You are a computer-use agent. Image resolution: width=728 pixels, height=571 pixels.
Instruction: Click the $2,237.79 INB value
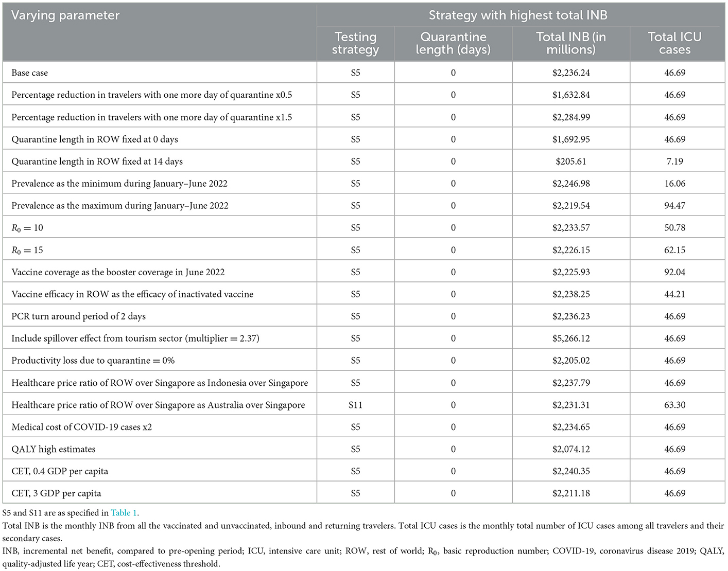pos(571,383)
